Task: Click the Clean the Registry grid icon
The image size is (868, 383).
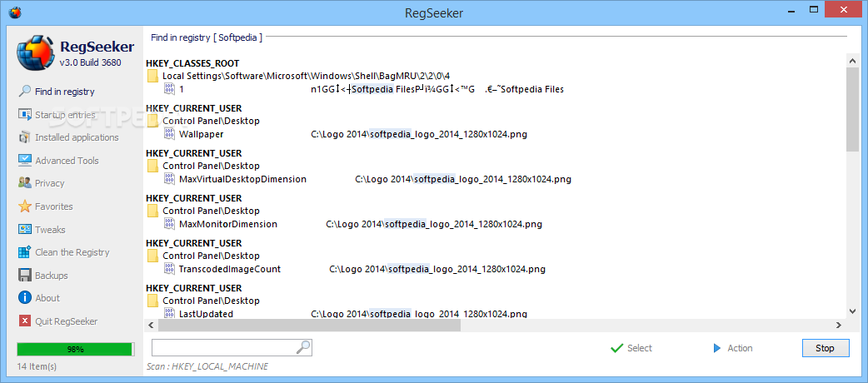Action: click(x=24, y=252)
